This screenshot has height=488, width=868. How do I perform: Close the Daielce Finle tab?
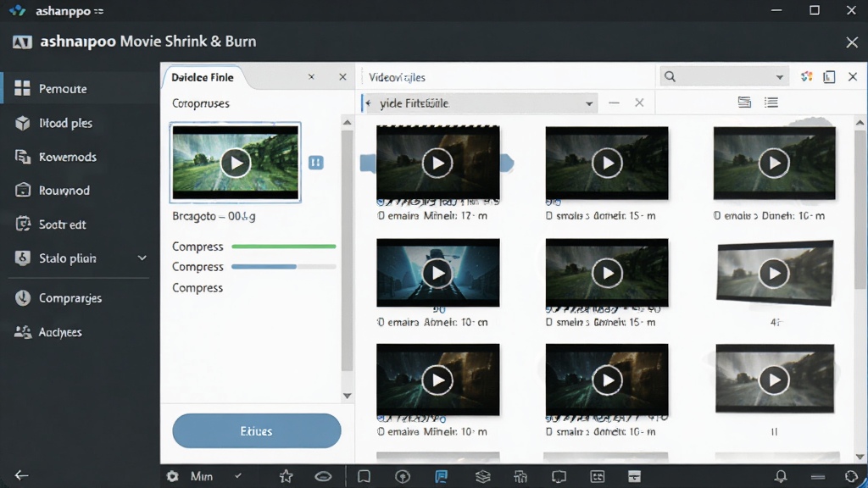(342, 77)
